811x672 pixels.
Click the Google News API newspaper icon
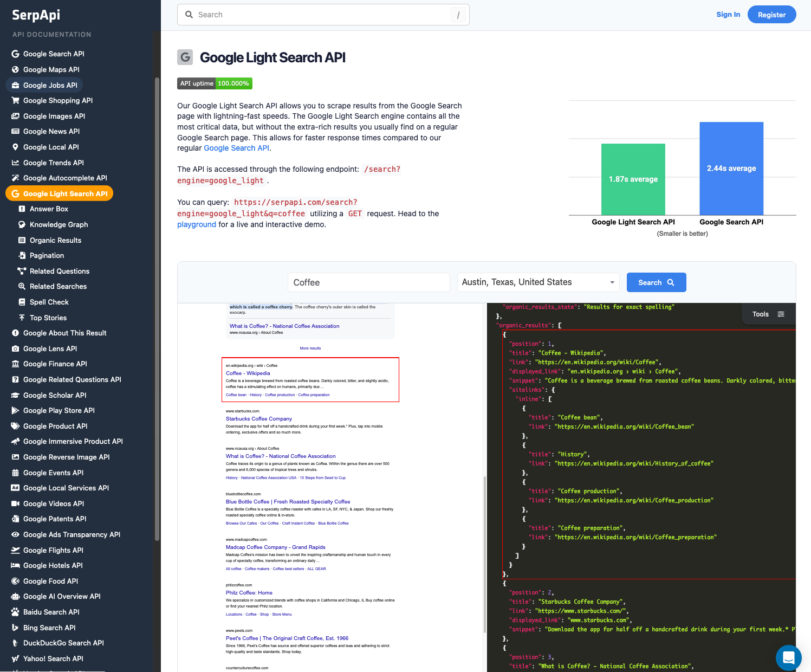15,131
